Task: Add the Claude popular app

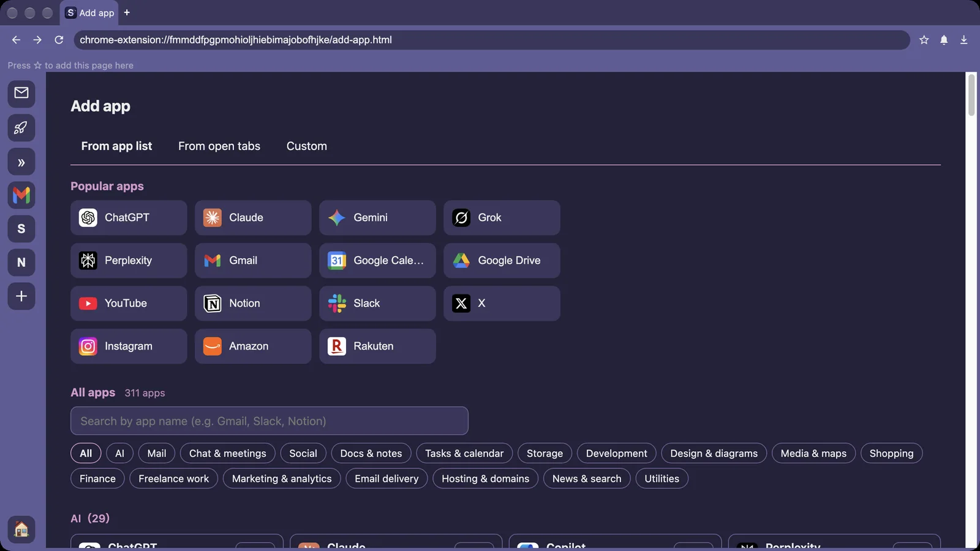Action: [253, 218]
